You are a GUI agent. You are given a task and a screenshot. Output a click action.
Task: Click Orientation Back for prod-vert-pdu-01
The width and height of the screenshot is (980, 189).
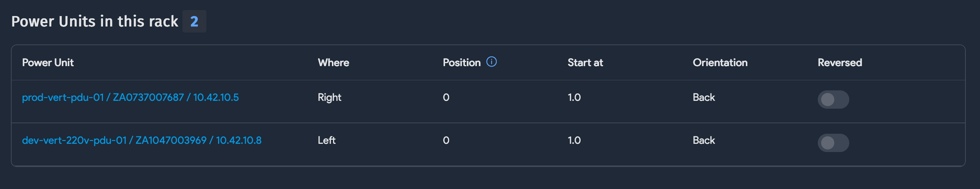click(x=704, y=97)
